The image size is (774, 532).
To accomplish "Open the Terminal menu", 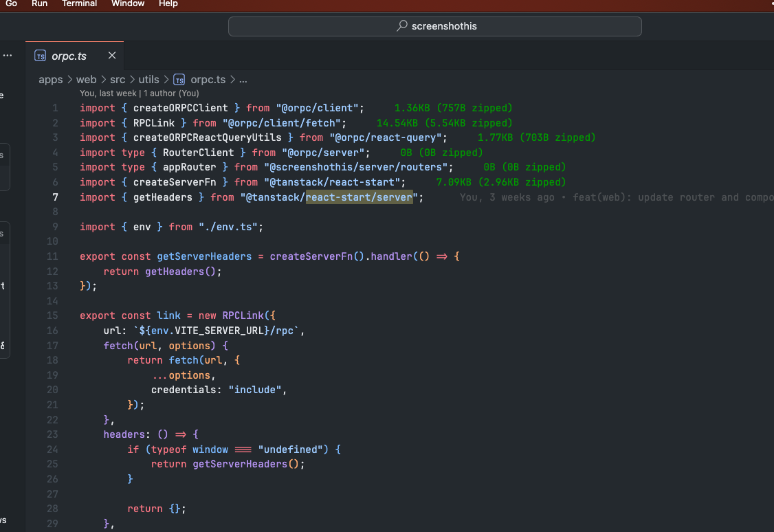I will 80,3.
